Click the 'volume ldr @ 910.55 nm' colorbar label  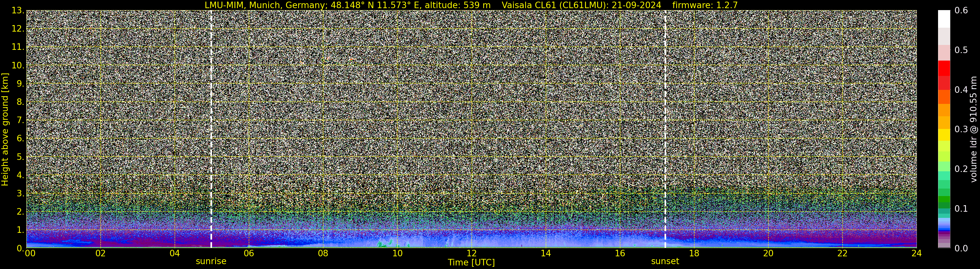tap(973, 129)
